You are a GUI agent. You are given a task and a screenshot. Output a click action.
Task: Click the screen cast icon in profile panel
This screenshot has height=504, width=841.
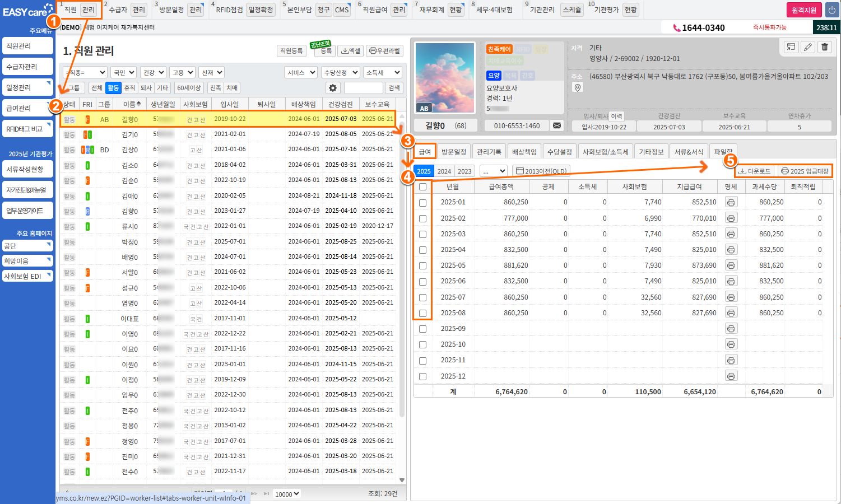click(791, 47)
